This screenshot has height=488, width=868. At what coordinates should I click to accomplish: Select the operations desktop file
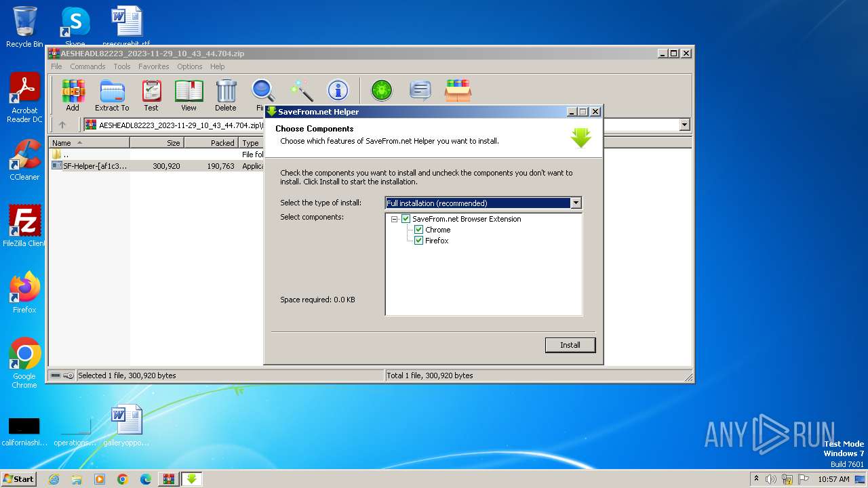pos(75,430)
